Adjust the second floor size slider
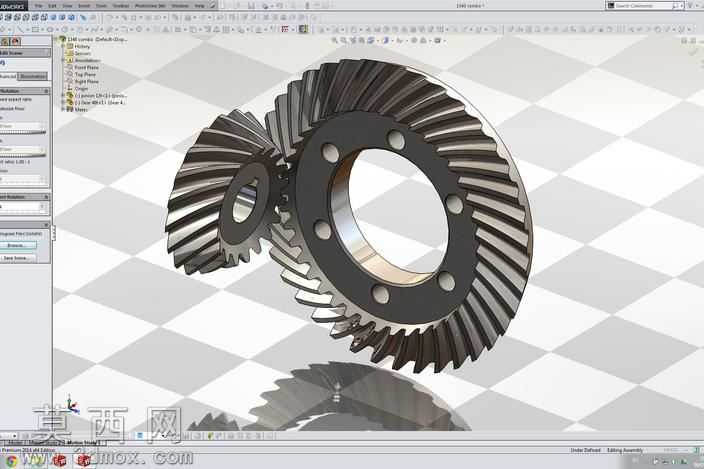This screenshot has width=704, height=469. point(22,155)
